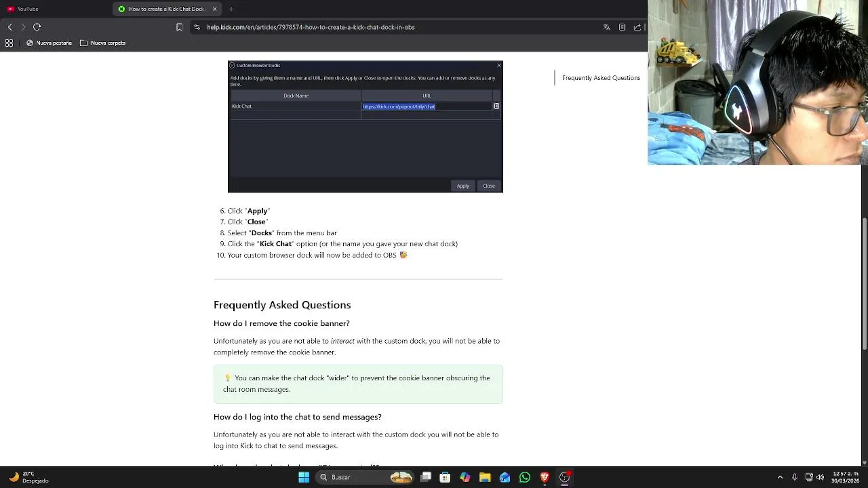Open the Nueva pestaña bookmark

pyautogui.click(x=49, y=43)
